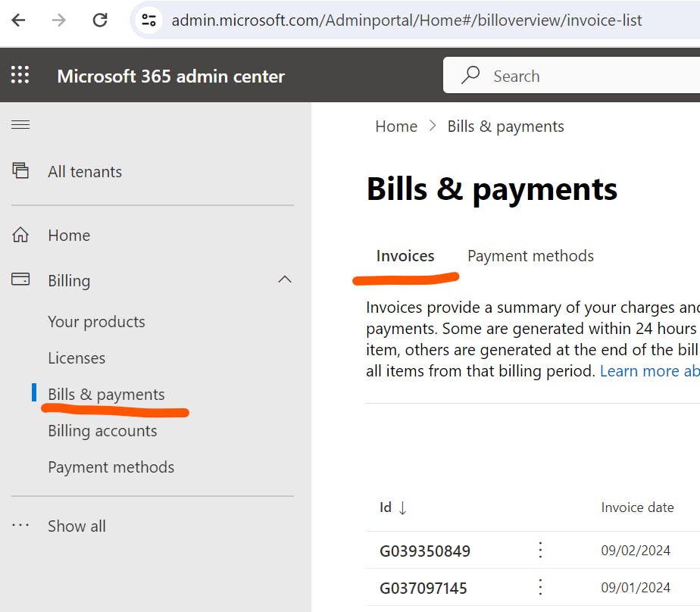Open invoice G037097145
The height and width of the screenshot is (612, 700).
[423, 589]
